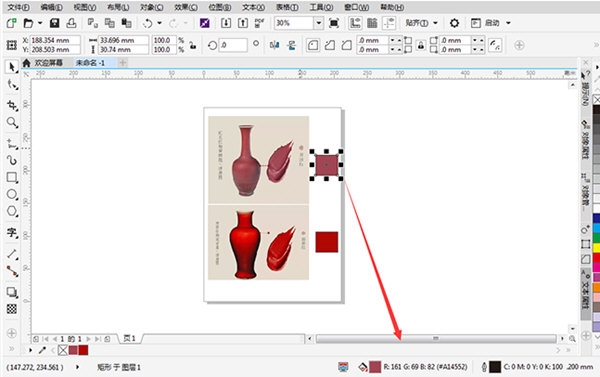Image resolution: width=600 pixels, height=377 pixels.
Task: Toggle the lock ratio padlock
Action: [193, 46]
